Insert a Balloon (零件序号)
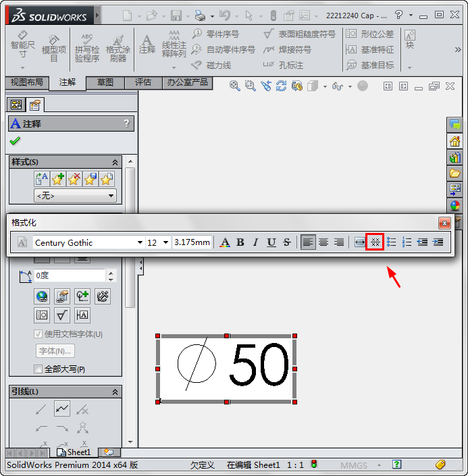 point(215,34)
